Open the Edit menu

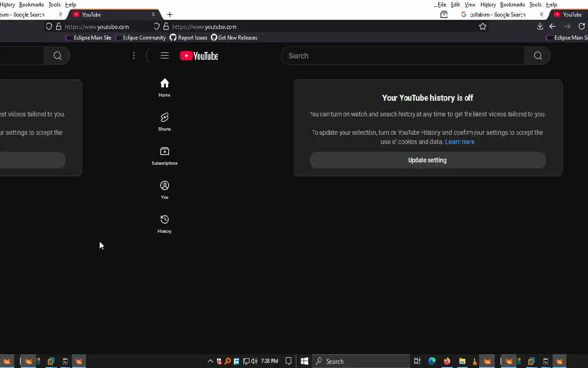point(455,5)
